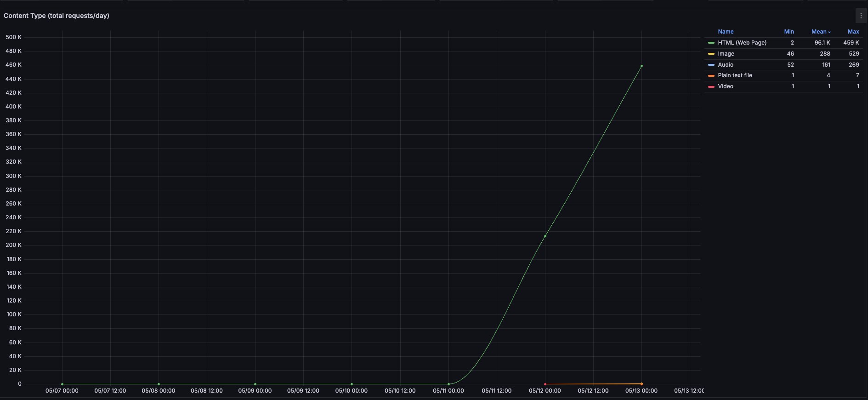
Task: Show only the Video series label
Action: coord(725,86)
